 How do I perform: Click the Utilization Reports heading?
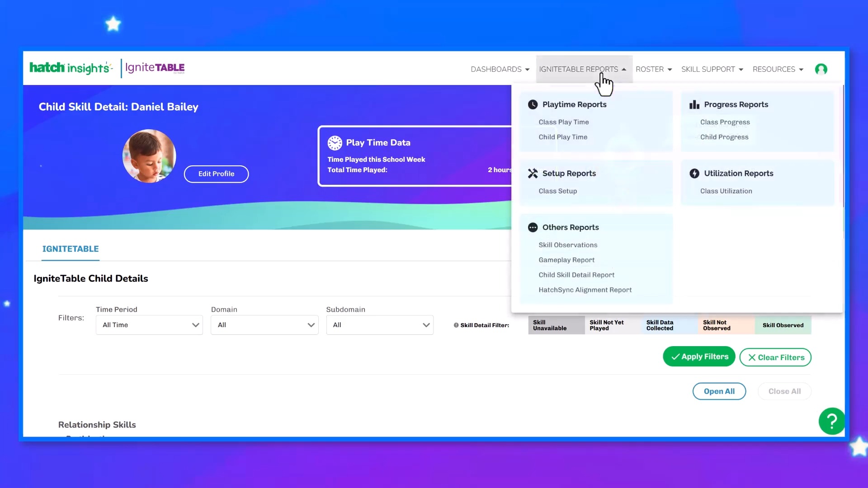pyautogui.click(x=739, y=174)
